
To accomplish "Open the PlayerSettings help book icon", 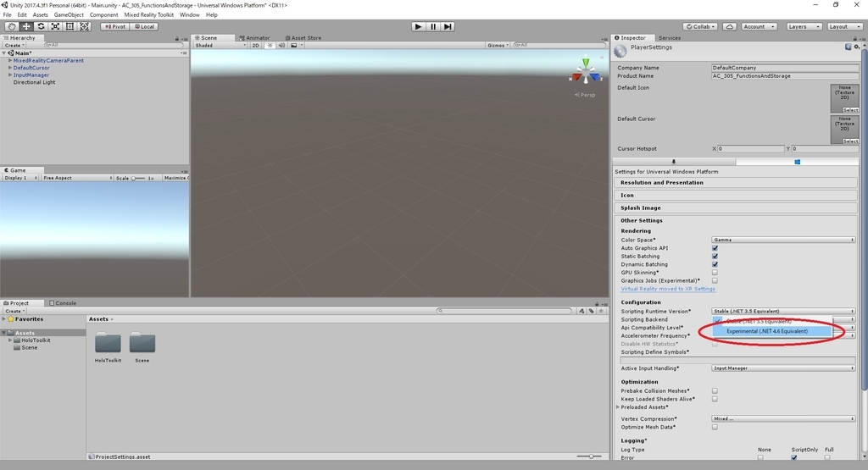I will (x=848, y=47).
